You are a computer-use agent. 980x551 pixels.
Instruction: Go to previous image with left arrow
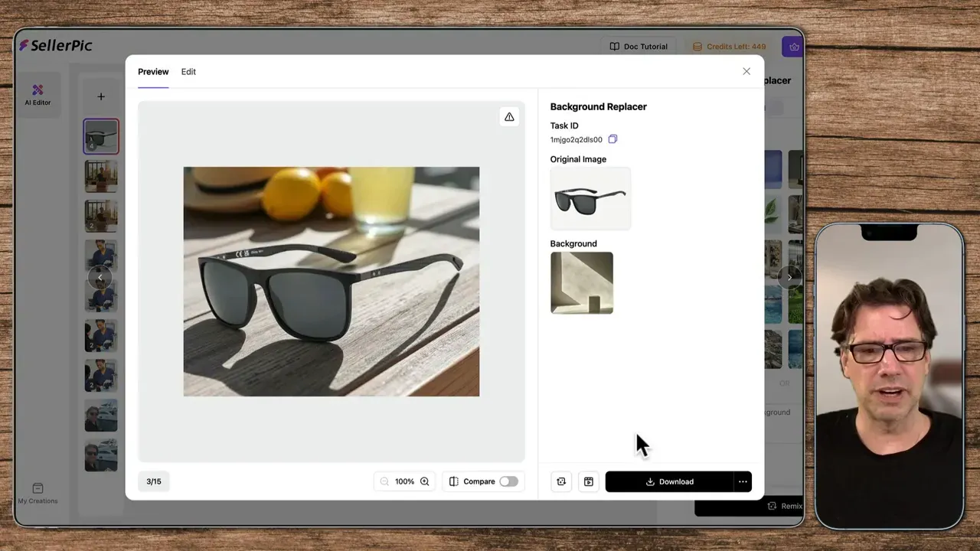pos(100,277)
